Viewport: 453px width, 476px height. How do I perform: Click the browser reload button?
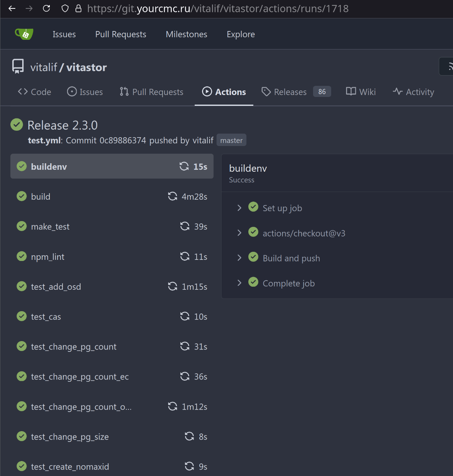point(46,8)
